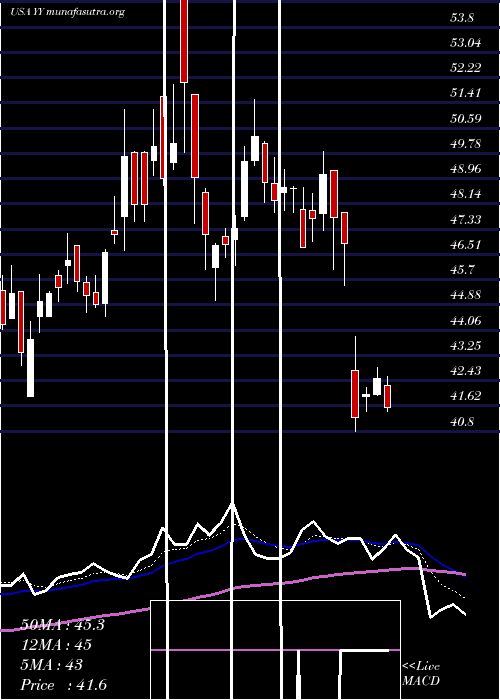Click the 40.8 price axis label

click(x=461, y=422)
